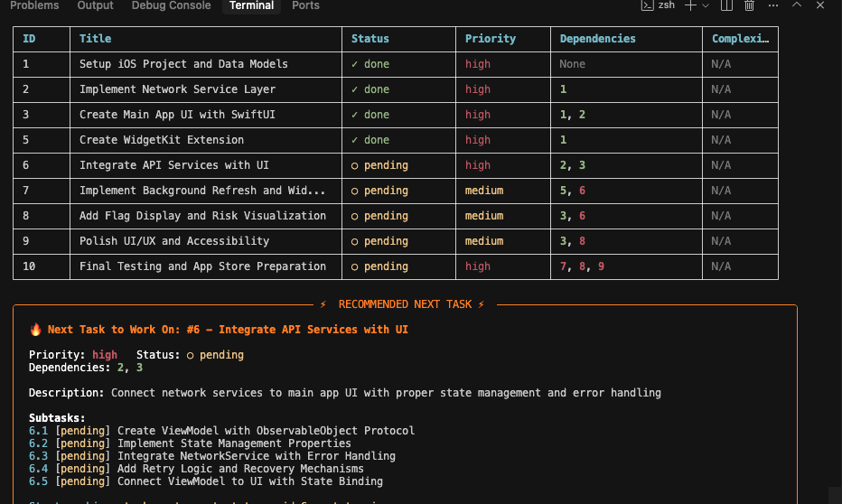The image size is (842, 504).
Task: Open the Output tab
Action: click(x=95, y=5)
